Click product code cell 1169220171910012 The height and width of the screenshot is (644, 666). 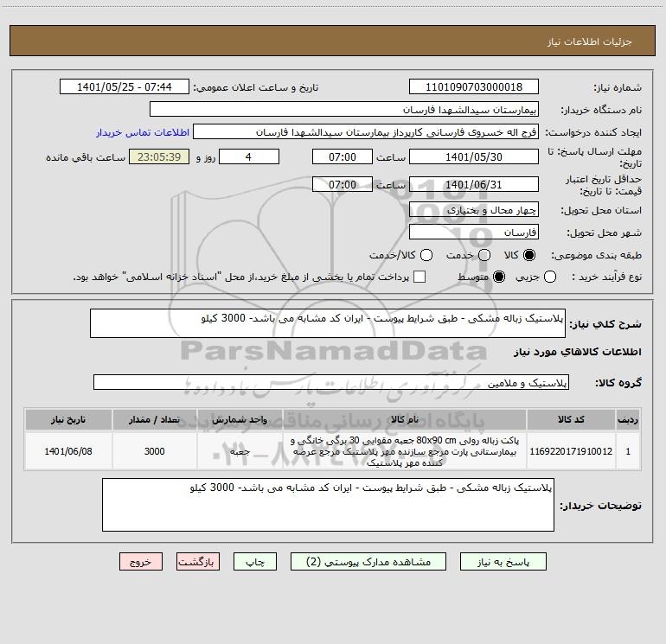[x=571, y=451]
